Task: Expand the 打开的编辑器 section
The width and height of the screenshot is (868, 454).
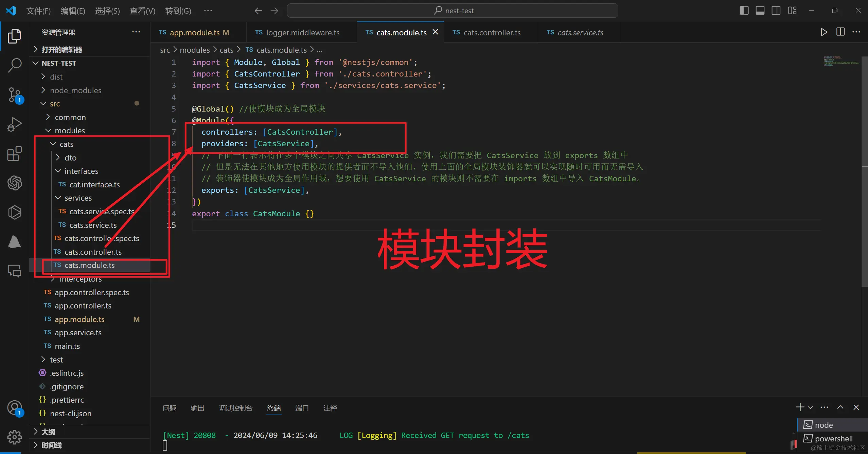Action: (90, 50)
